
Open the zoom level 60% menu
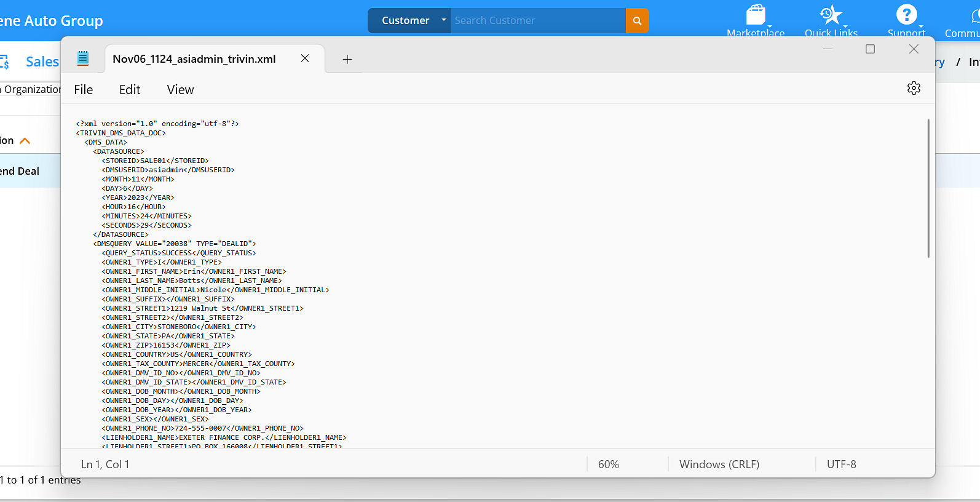608,464
